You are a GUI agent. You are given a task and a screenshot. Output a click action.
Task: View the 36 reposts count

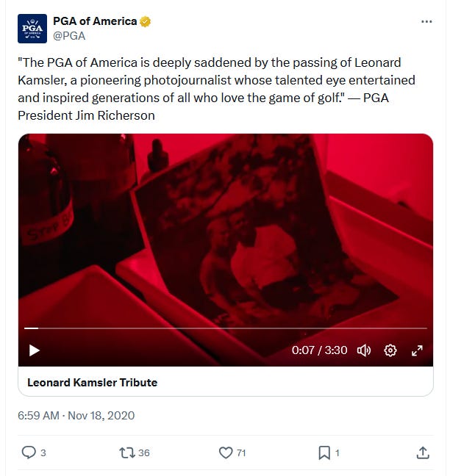coord(143,453)
